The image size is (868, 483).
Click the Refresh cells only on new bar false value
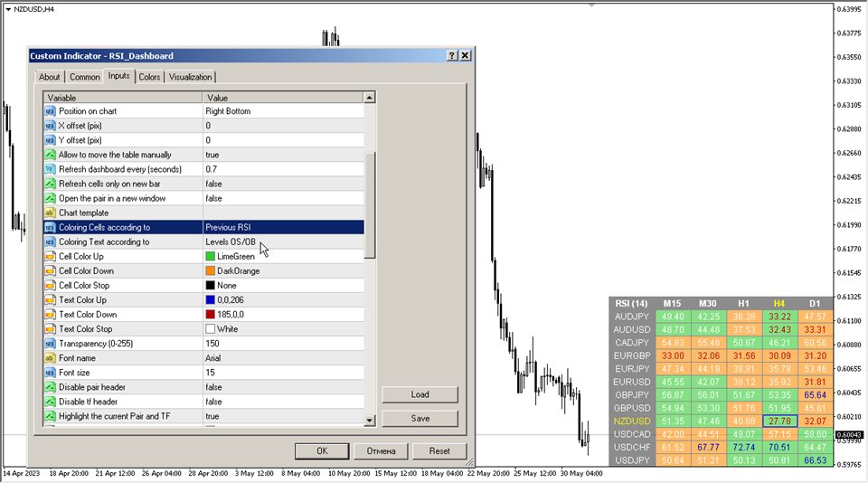[283, 184]
